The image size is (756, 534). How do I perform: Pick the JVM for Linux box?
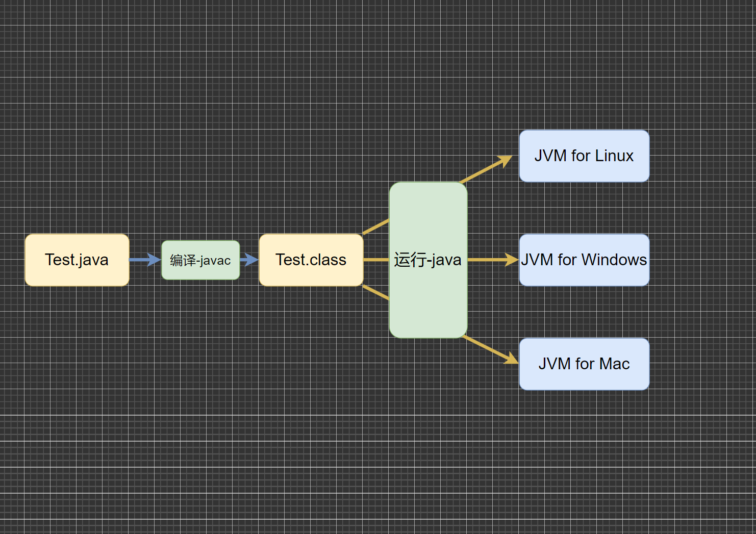click(x=584, y=156)
